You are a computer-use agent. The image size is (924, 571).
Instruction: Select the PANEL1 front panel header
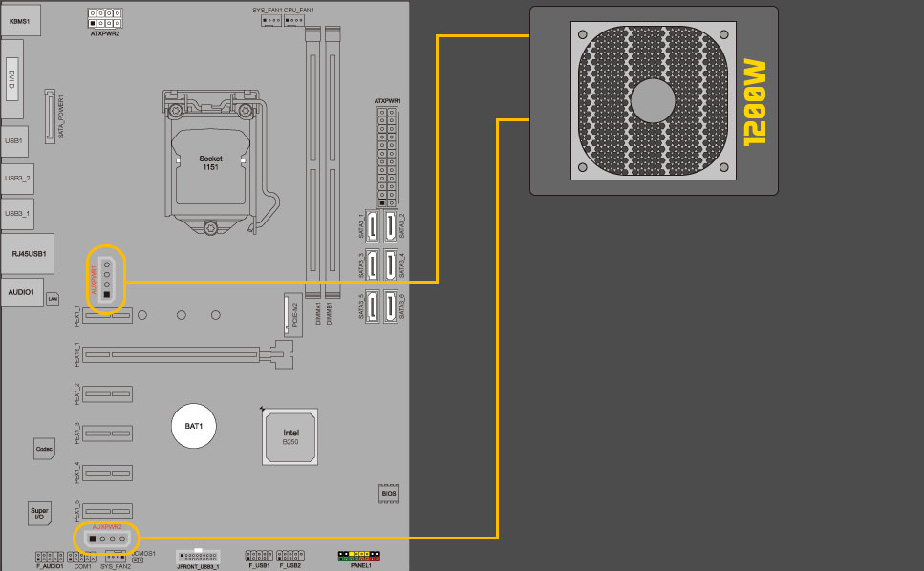click(x=360, y=556)
